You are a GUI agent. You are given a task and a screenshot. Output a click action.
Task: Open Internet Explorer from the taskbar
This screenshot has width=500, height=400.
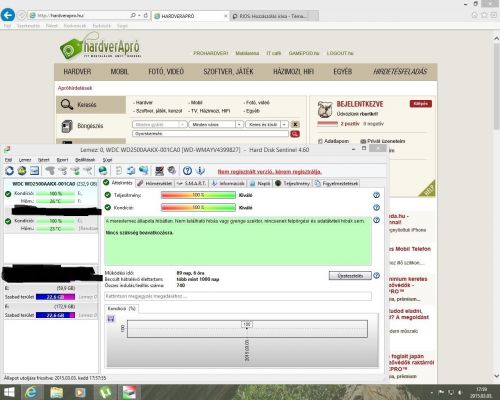coord(31,392)
